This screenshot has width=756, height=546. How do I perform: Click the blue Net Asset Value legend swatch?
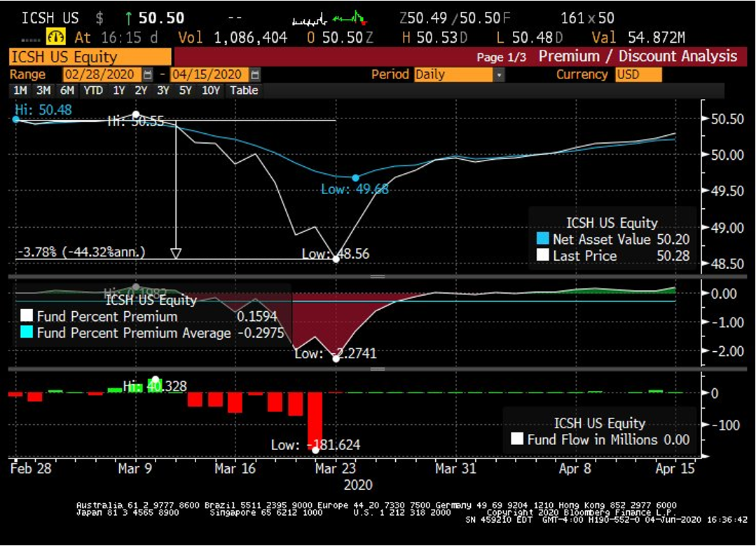543,239
